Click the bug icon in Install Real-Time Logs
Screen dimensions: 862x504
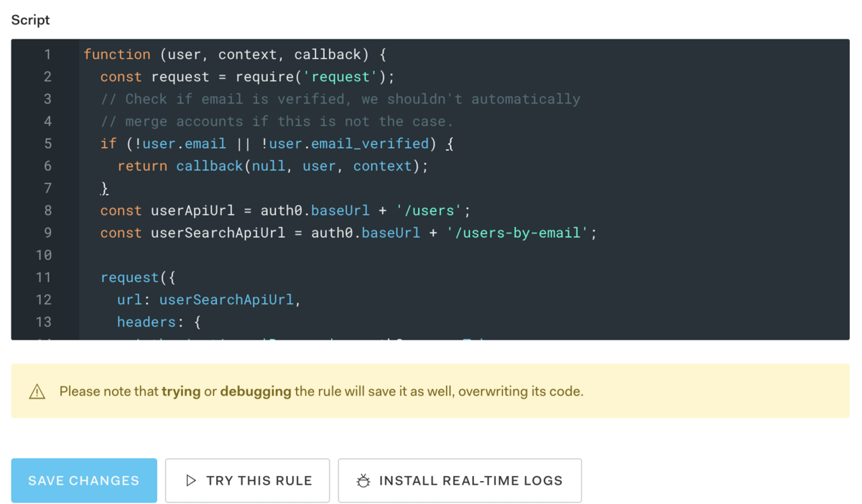tap(363, 481)
